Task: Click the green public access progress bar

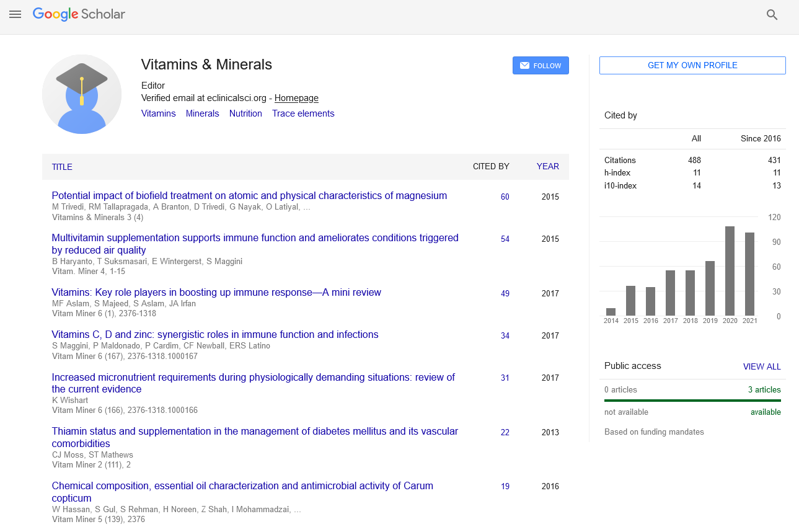Action: click(692, 401)
